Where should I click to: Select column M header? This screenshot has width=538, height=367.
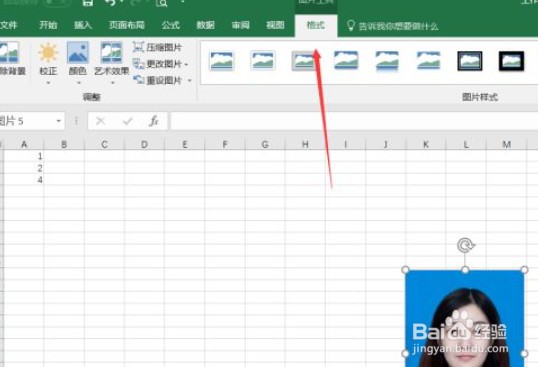(506, 144)
